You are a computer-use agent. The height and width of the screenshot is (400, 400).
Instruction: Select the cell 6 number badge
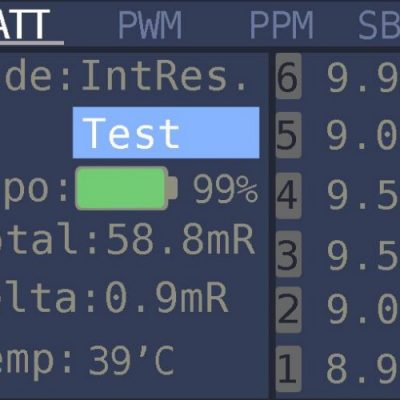coord(288,76)
